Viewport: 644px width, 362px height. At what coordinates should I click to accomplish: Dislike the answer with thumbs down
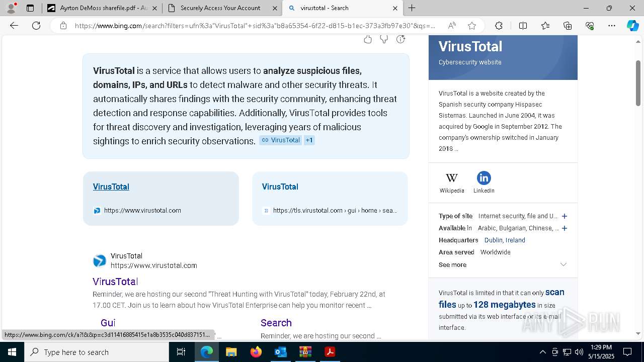point(384,39)
